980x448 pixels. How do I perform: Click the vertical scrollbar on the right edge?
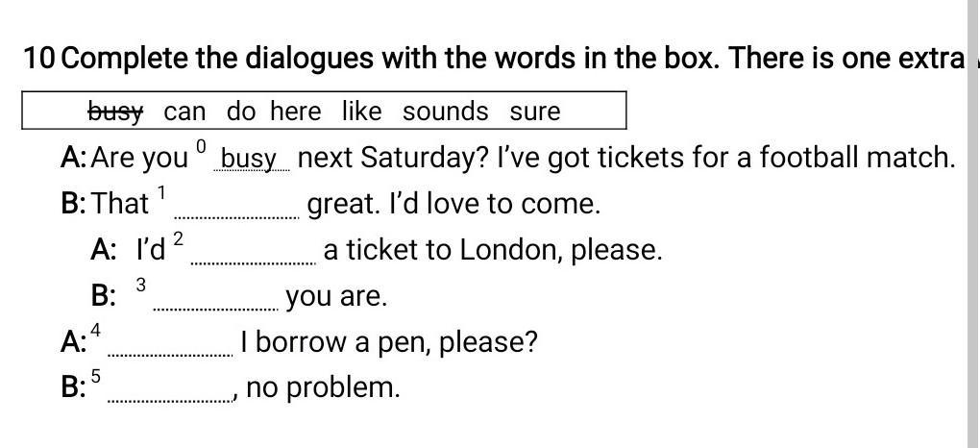972,224
